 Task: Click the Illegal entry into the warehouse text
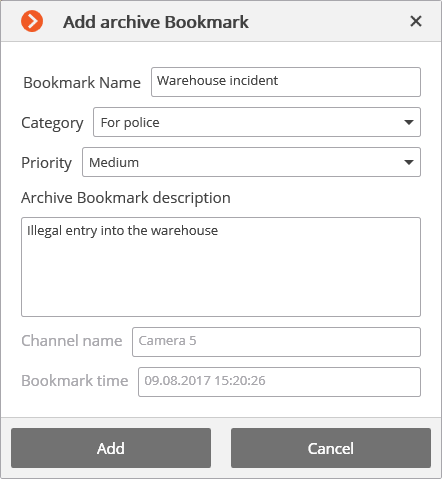pos(122,231)
